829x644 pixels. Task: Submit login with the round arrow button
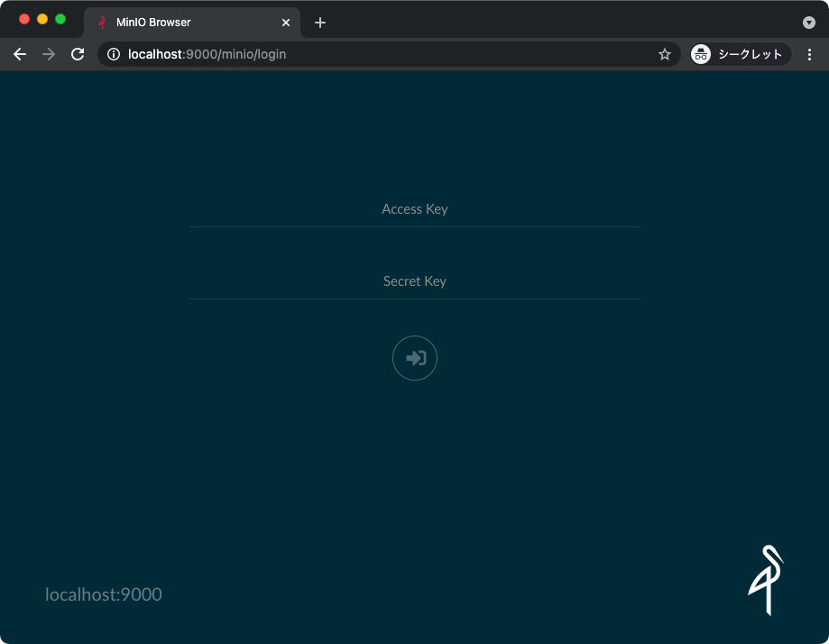[415, 358]
